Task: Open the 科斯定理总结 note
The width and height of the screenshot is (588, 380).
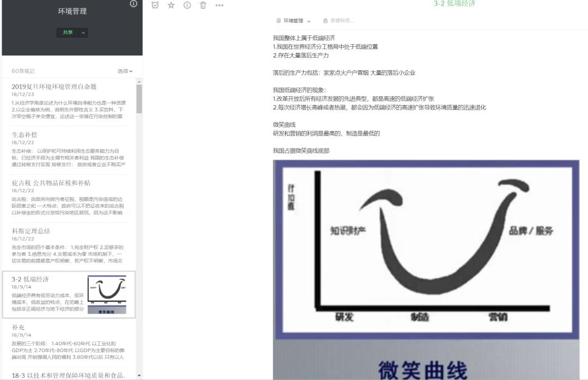Action: coord(69,246)
